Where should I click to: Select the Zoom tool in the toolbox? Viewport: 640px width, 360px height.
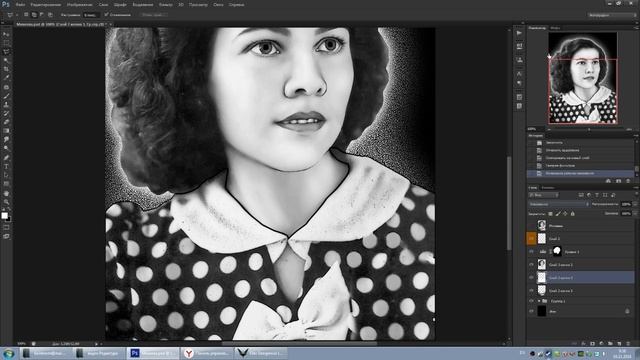point(6,202)
